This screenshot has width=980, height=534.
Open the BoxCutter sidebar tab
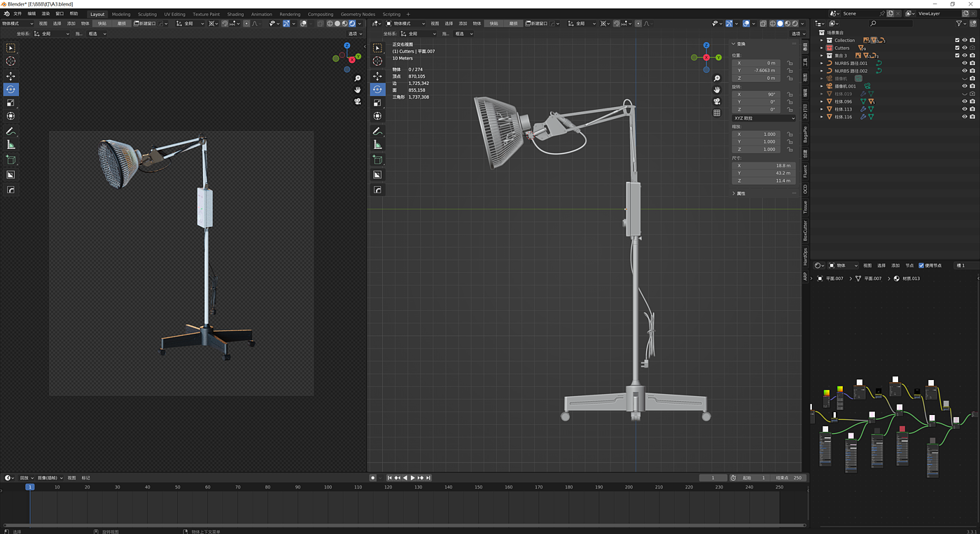coord(805,230)
